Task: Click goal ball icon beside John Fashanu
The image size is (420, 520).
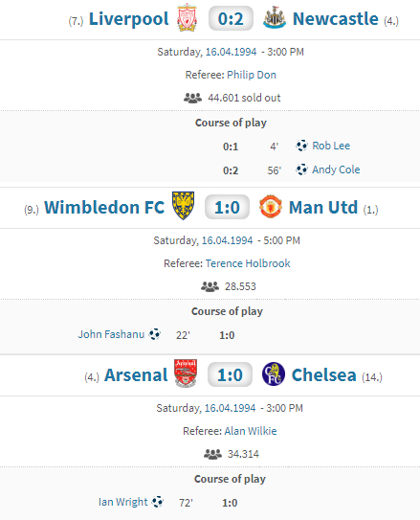Action: coord(155,334)
